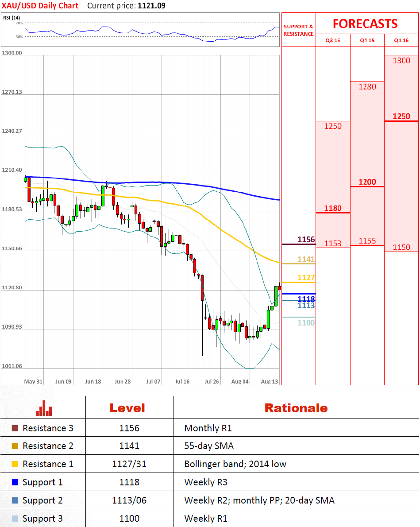
Task: Click the 1155 forecast in Q4 15
Action: pos(367,241)
